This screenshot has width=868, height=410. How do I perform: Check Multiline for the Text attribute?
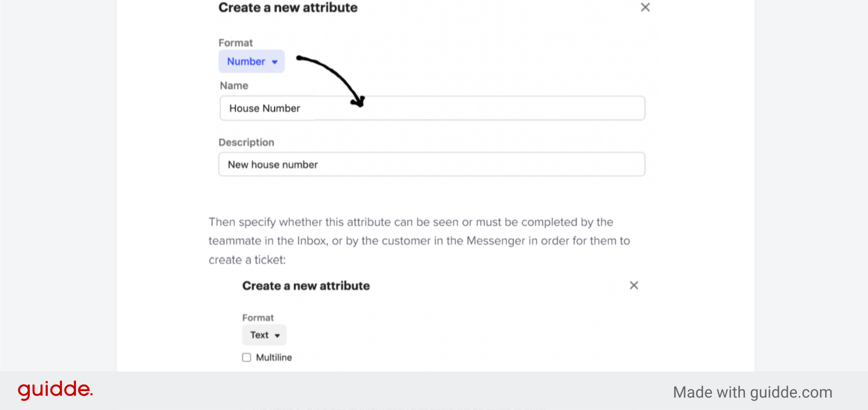coord(246,357)
